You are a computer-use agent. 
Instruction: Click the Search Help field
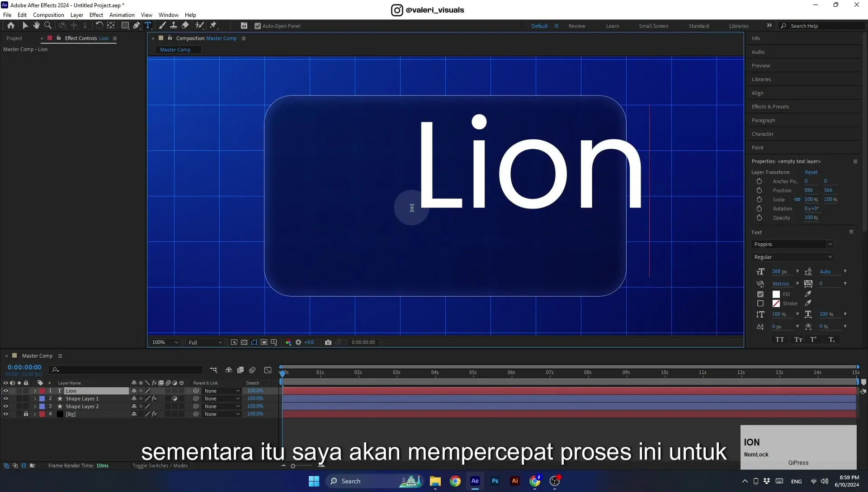[823, 26]
